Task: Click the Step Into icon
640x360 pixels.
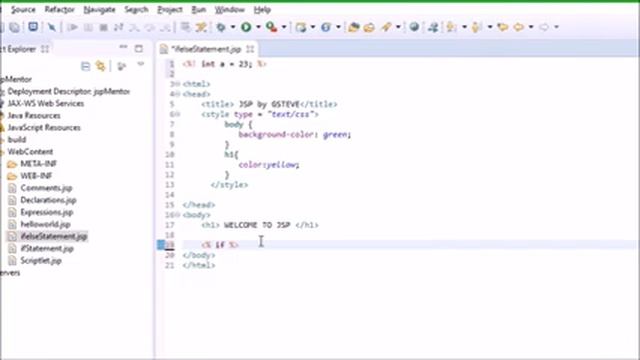Action: click(134, 27)
